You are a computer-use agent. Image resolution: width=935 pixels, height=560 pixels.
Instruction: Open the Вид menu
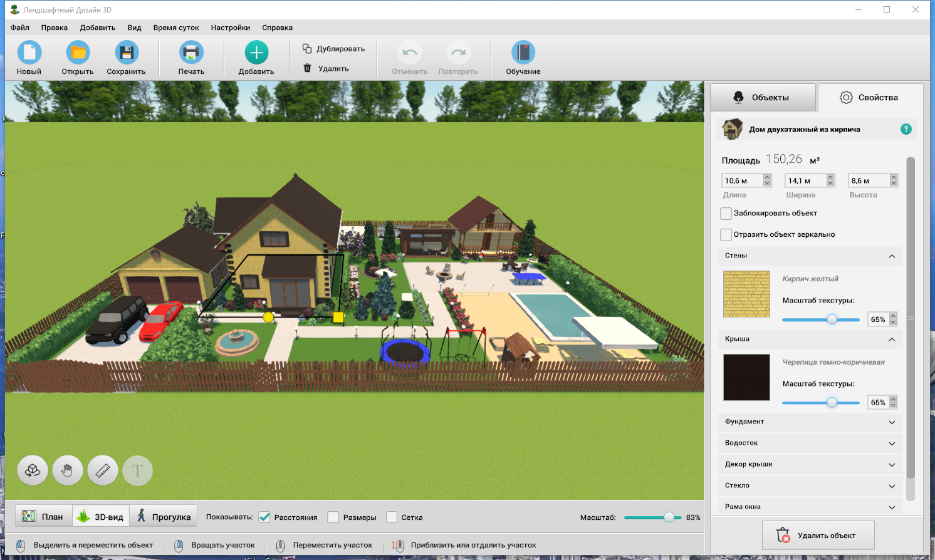pyautogui.click(x=134, y=28)
